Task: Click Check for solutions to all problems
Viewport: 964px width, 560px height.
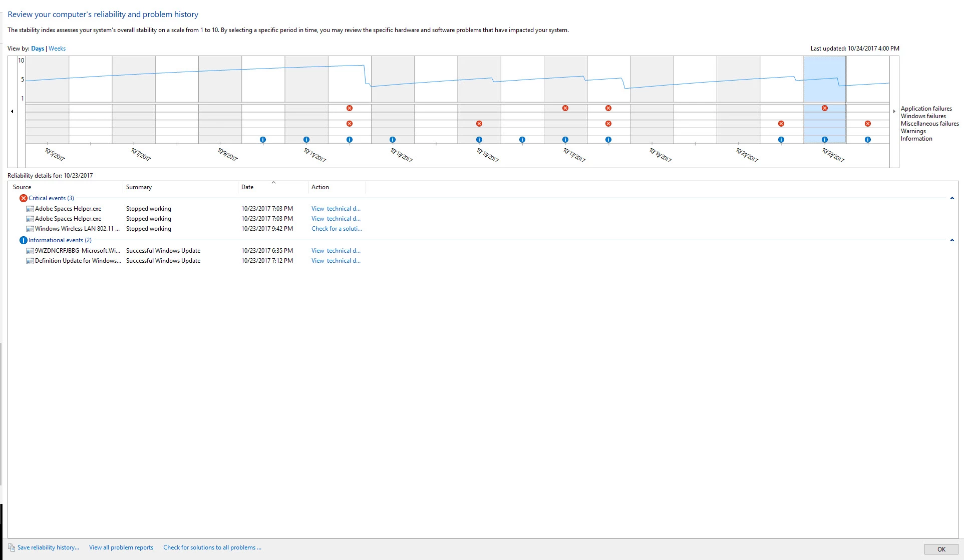Action: click(x=212, y=547)
